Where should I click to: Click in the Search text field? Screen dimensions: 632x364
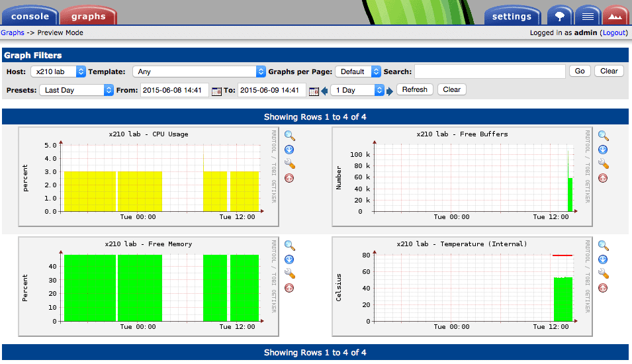click(490, 71)
